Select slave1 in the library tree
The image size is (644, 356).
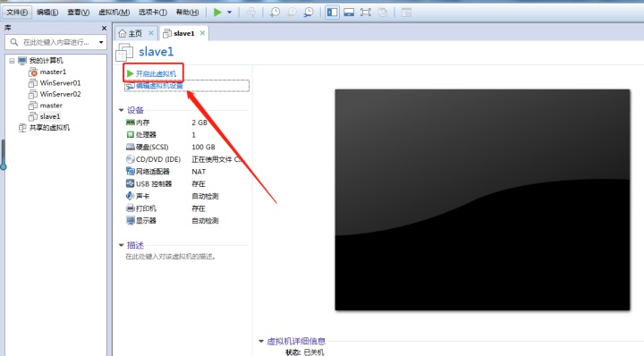(x=50, y=116)
